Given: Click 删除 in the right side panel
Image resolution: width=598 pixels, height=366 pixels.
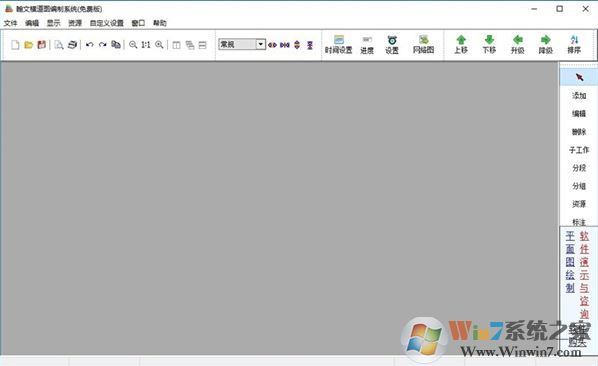Looking at the screenshot, I should [579, 132].
